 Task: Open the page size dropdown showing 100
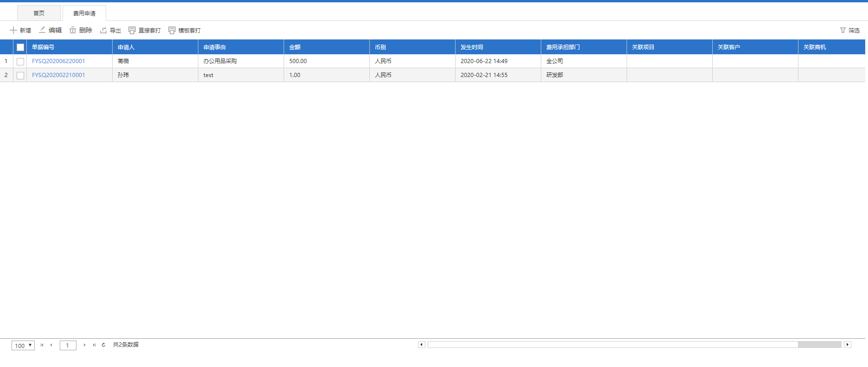pyautogui.click(x=23, y=345)
